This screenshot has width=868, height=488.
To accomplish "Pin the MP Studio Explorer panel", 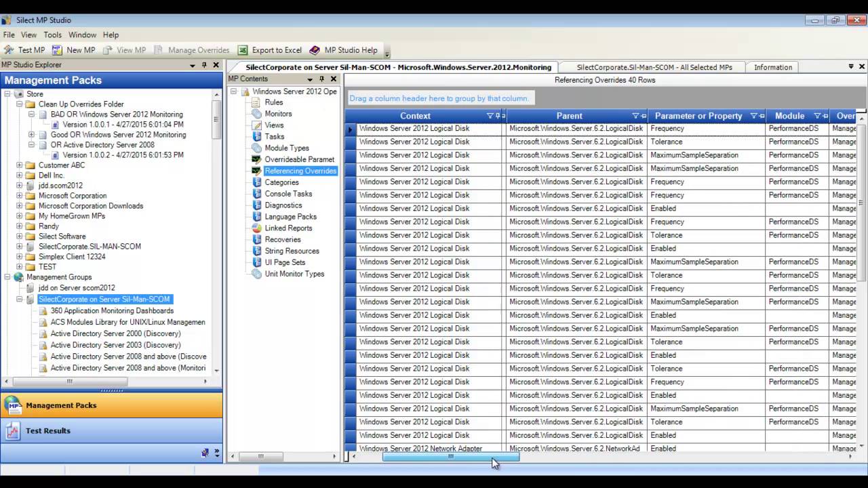I will tap(204, 65).
